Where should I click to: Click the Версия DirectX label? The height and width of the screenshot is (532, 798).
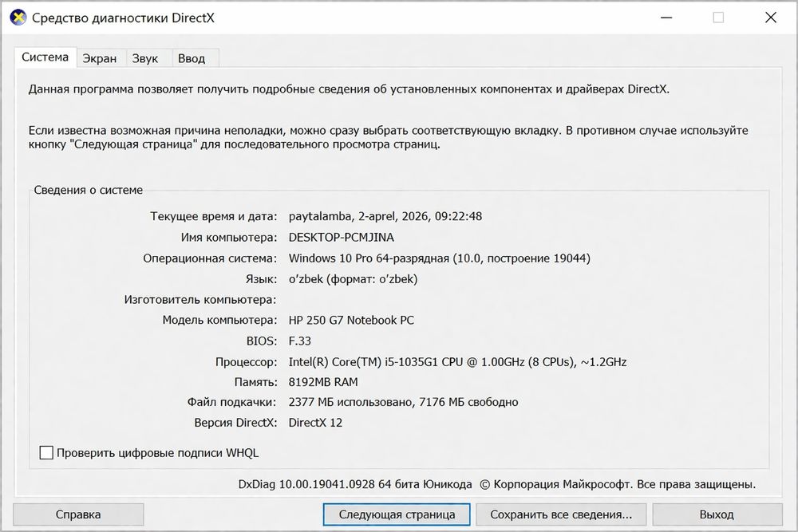pos(235,423)
